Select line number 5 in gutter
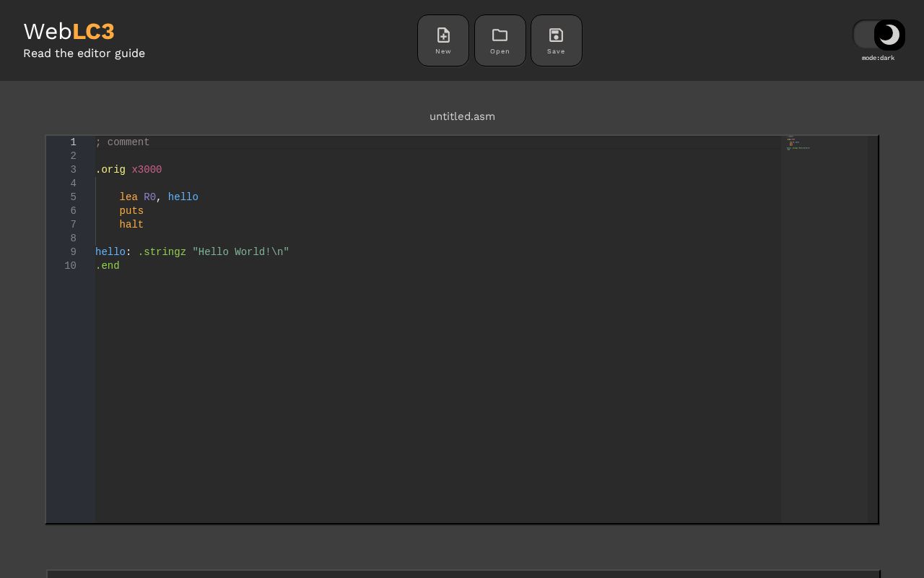924x578 pixels. click(73, 197)
